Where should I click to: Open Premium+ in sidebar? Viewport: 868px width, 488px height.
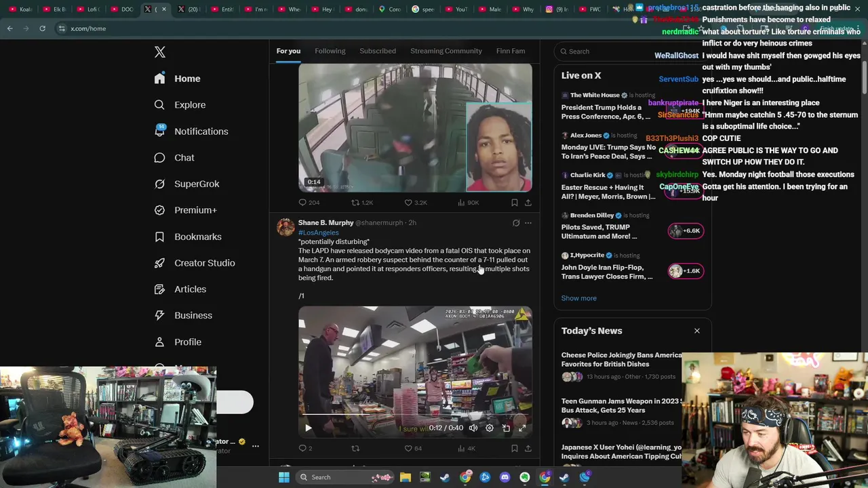185,210
